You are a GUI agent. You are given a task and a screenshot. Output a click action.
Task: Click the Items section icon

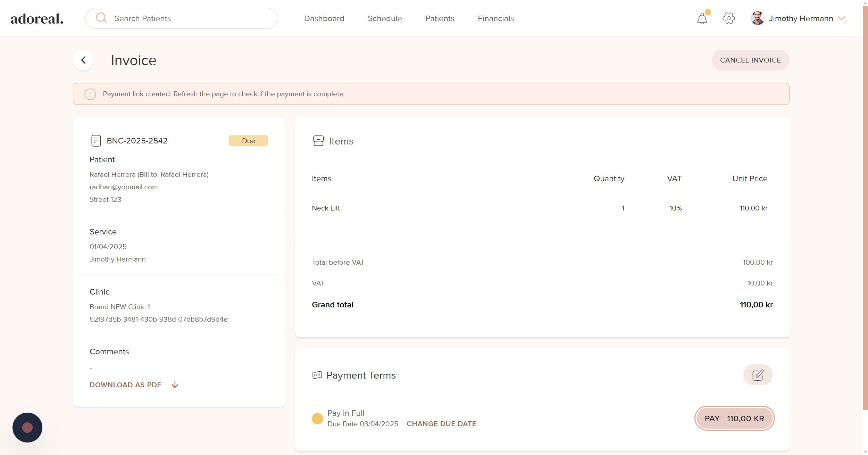click(x=318, y=141)
